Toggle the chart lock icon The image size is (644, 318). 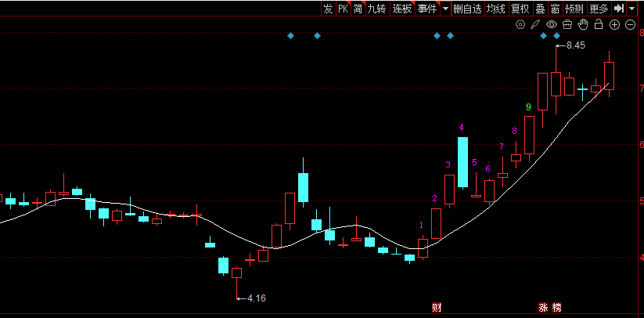click(x=599, y=24)
